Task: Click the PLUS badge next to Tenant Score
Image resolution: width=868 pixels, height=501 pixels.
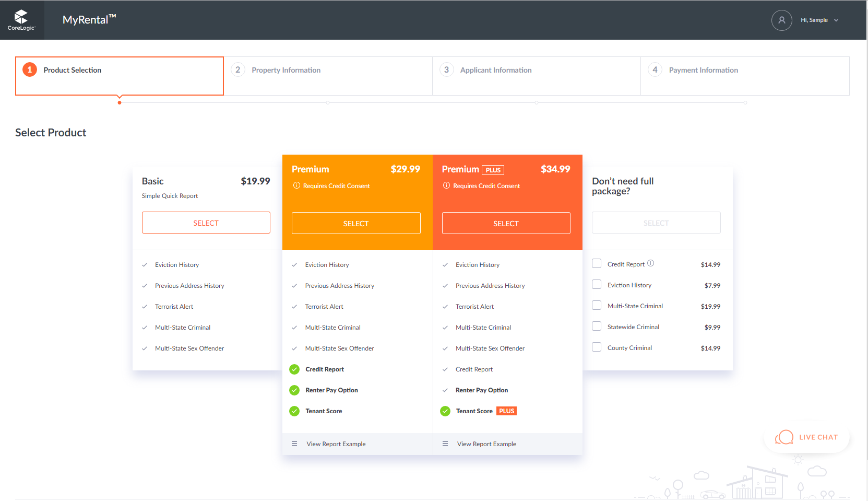Action: (x=506, y=411)
